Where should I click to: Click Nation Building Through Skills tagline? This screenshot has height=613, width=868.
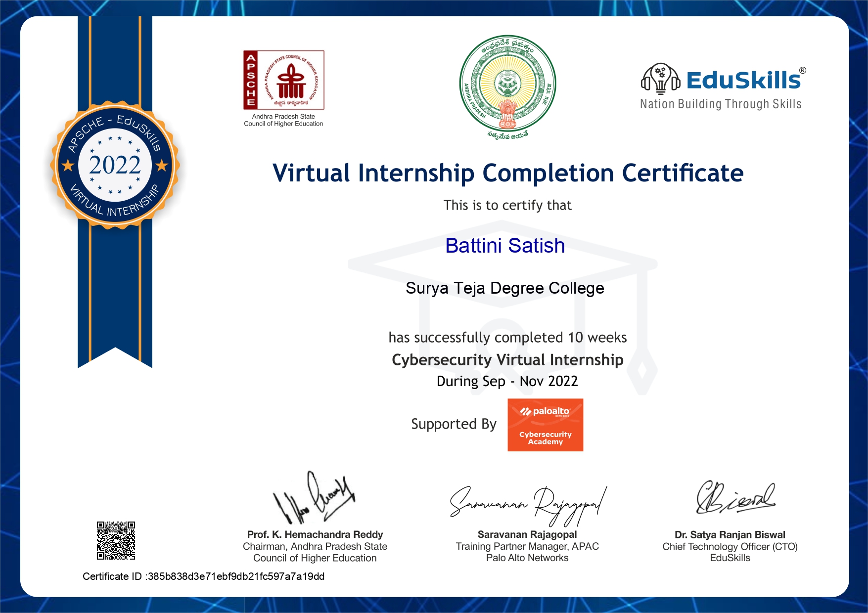[720, 104]
